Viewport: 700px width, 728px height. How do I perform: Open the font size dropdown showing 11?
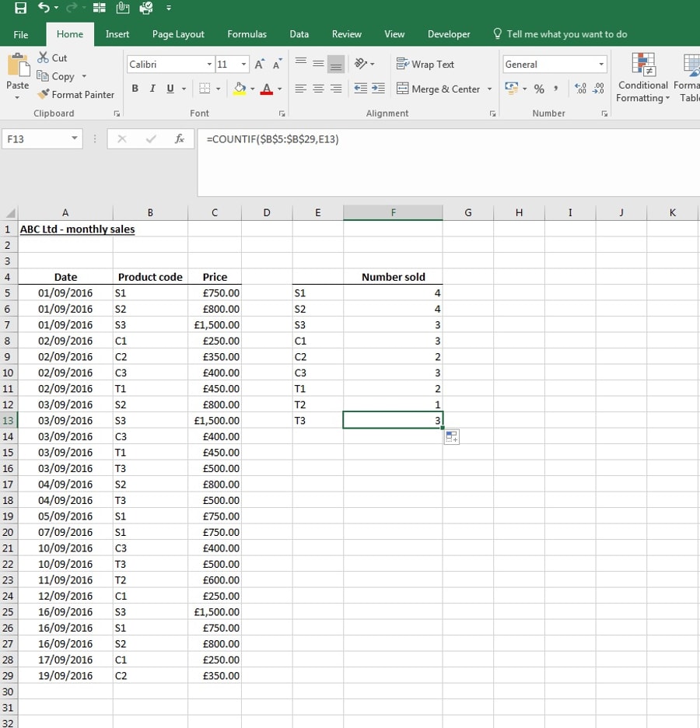243,64
